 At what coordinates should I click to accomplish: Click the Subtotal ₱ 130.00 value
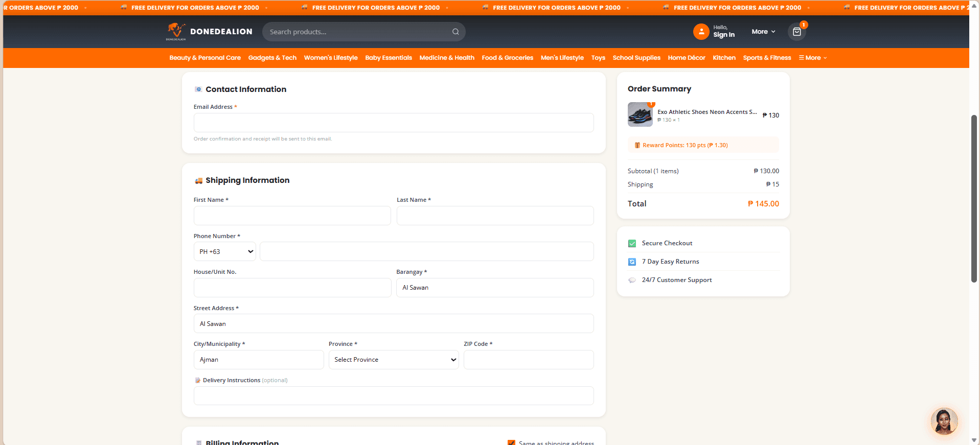tap(766, 171)
